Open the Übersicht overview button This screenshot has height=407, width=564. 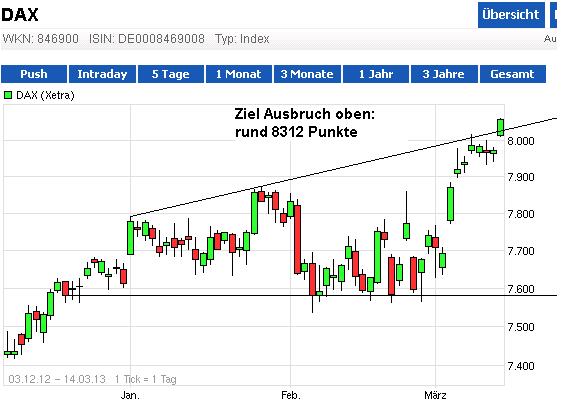tap(511, 15)
